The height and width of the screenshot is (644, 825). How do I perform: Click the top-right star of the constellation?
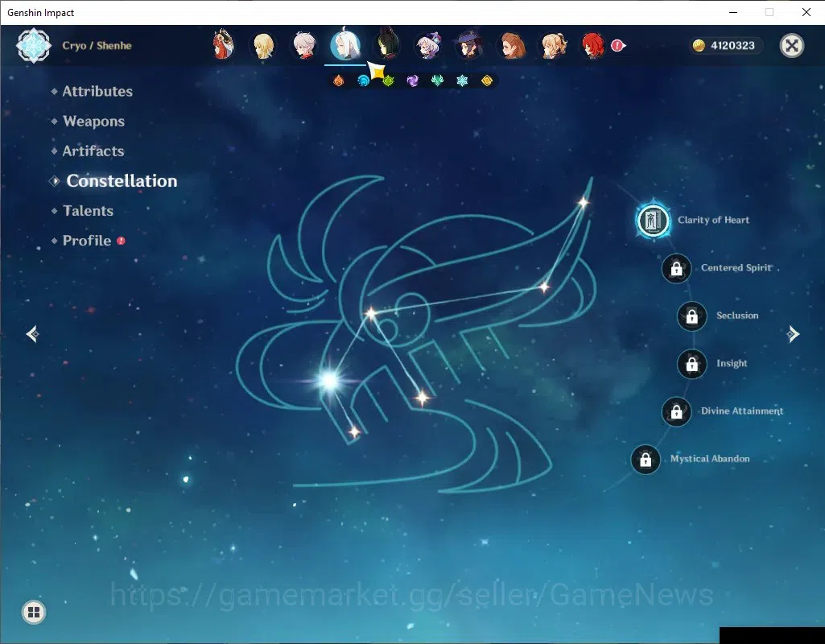point(583,202)
